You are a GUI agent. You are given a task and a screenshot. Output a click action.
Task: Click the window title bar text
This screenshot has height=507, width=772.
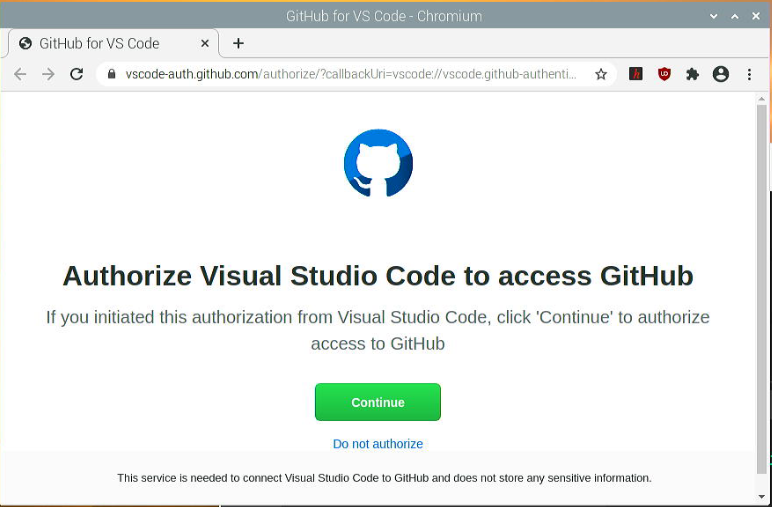[x=384, y=16]
